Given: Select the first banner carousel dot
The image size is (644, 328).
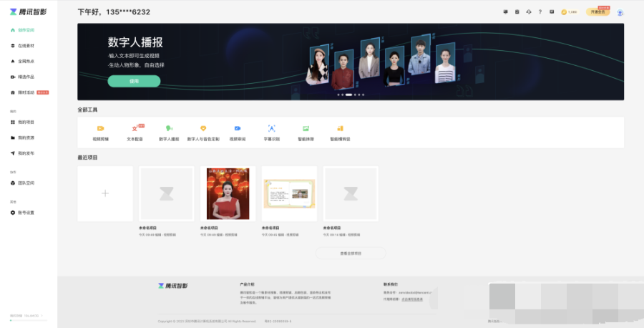Looking at the screenshot, I should tap(338, 95).
